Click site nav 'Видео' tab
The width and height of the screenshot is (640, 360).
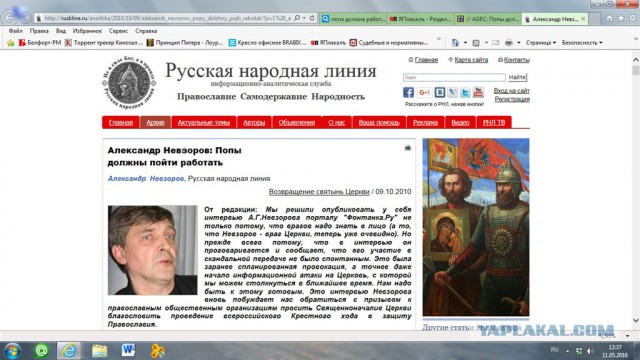coord(460,122)
